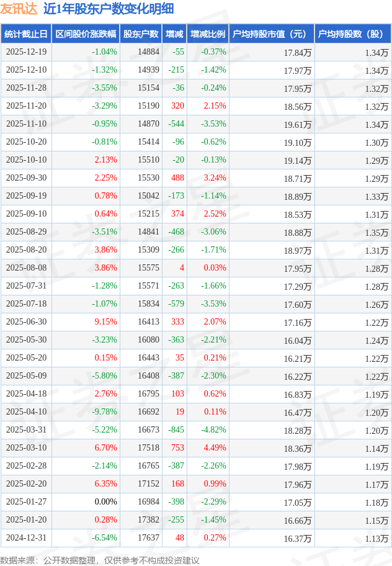This screenshot has width=392, height=566.
Task: Click the 增减 column header
Action: 176,34
